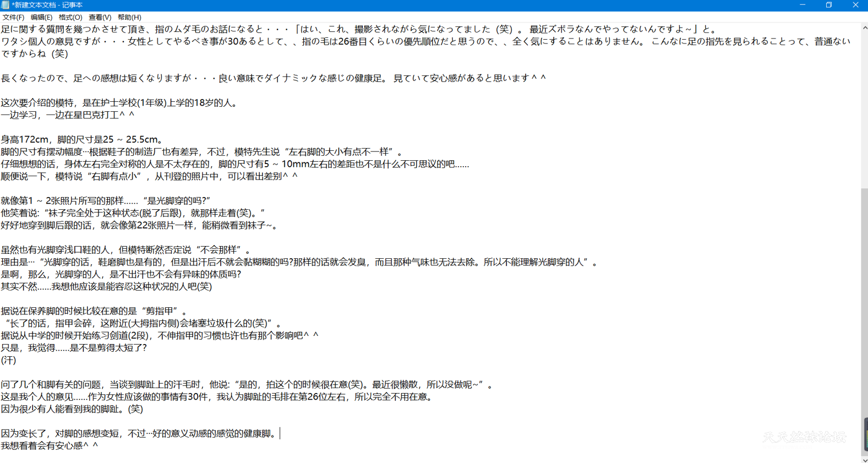Place cursor on the (汗) line
Screen dimensions: 868x463
pos(9,360)
